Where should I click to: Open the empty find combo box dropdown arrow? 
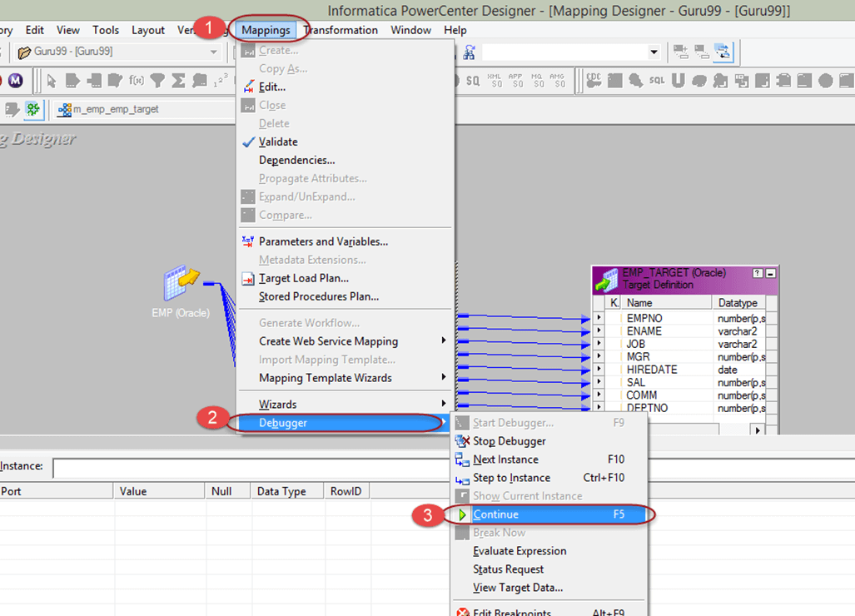coord(654,52)
